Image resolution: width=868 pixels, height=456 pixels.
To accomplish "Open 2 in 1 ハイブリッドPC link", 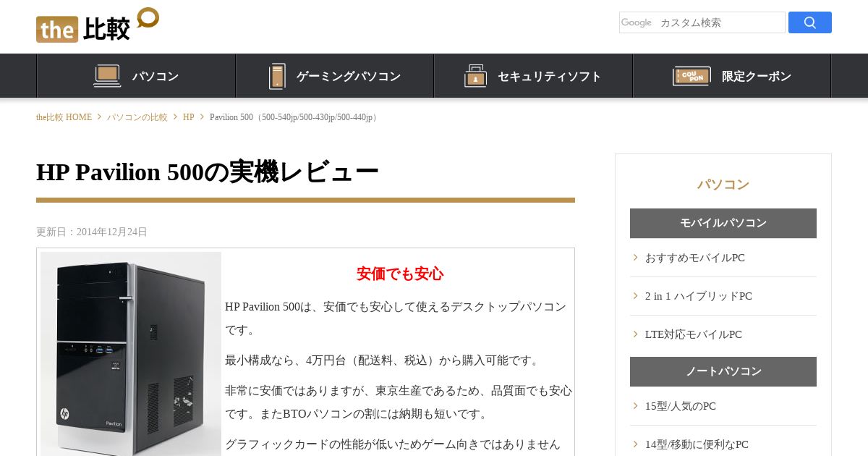I will [699, 296].
